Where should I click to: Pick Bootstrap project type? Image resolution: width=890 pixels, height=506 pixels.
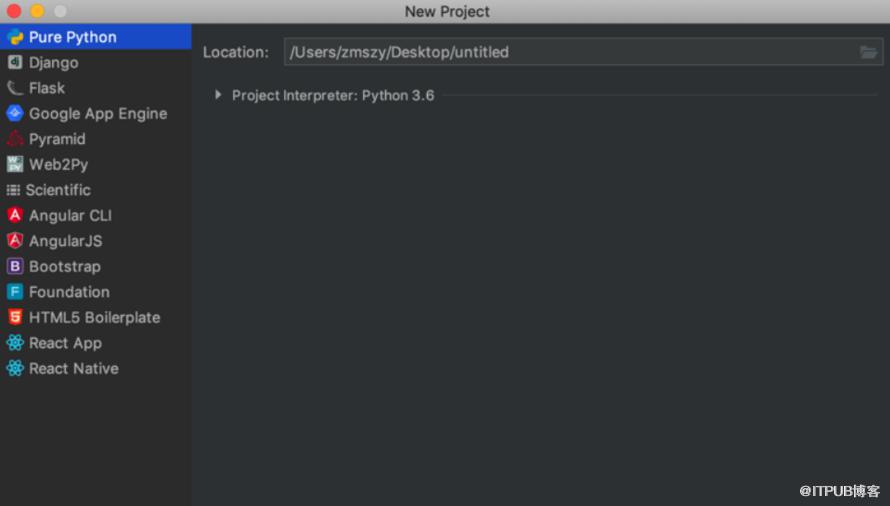96,266
